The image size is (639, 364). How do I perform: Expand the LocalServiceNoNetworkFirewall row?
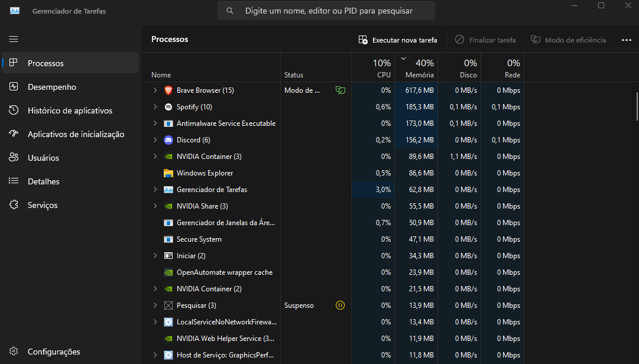click(x=155, y=321)
